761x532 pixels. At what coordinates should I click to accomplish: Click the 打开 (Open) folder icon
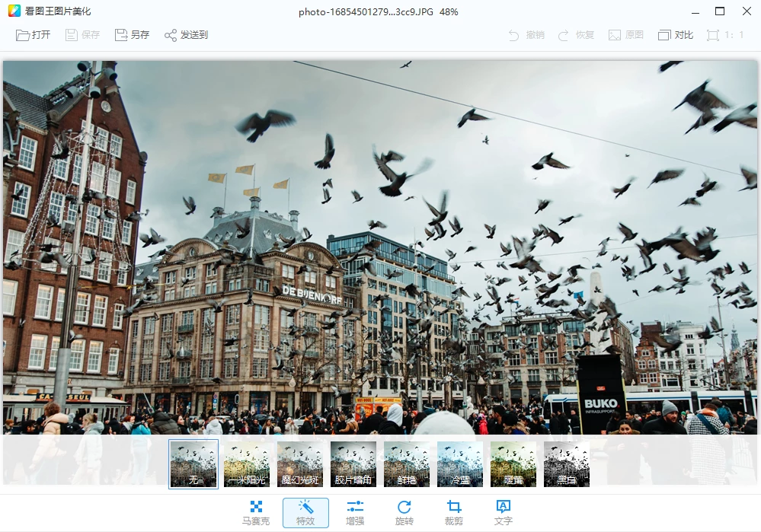point(23,35)
